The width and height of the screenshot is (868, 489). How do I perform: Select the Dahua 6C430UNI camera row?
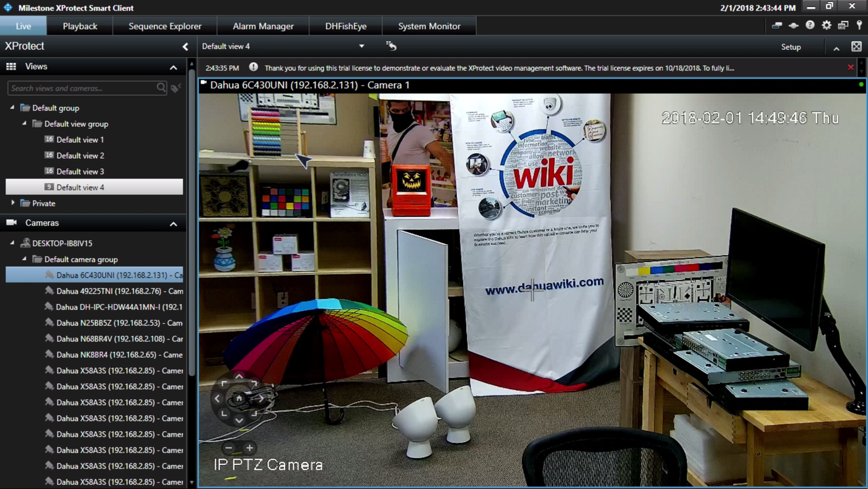click(94, 275)
